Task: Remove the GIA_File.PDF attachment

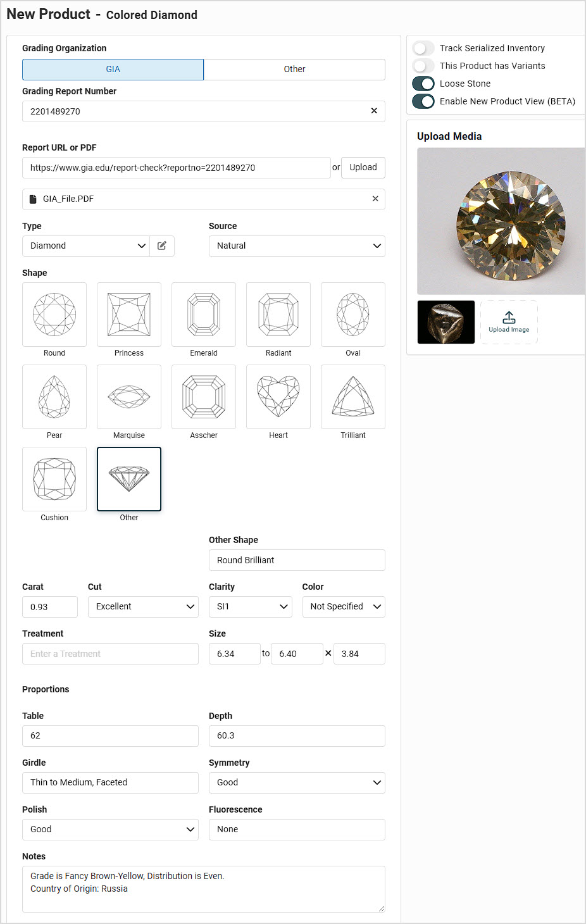Action: [375, 199]
